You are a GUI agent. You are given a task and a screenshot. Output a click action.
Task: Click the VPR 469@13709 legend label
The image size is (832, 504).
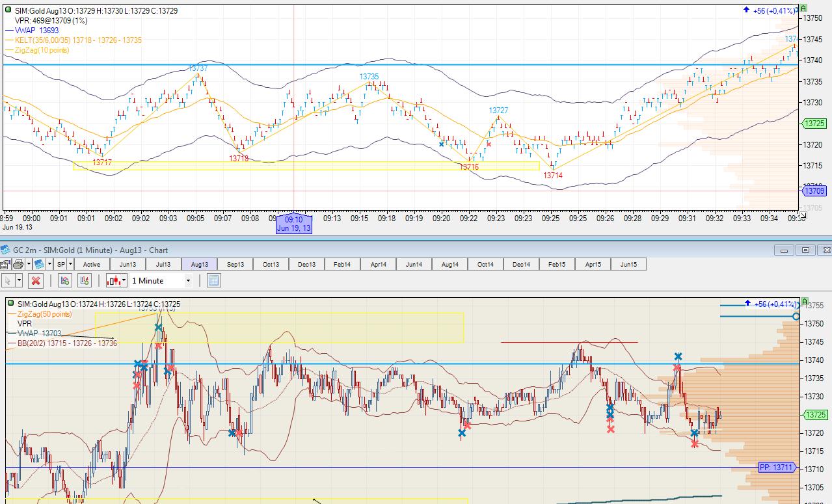click(51, 20)
